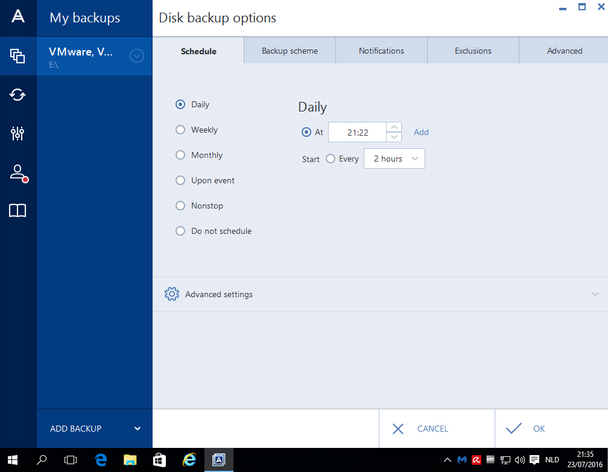The image size is (608, 472).
Task: Expand the VMware backup item chevron
Action: [x=137, y=56]
